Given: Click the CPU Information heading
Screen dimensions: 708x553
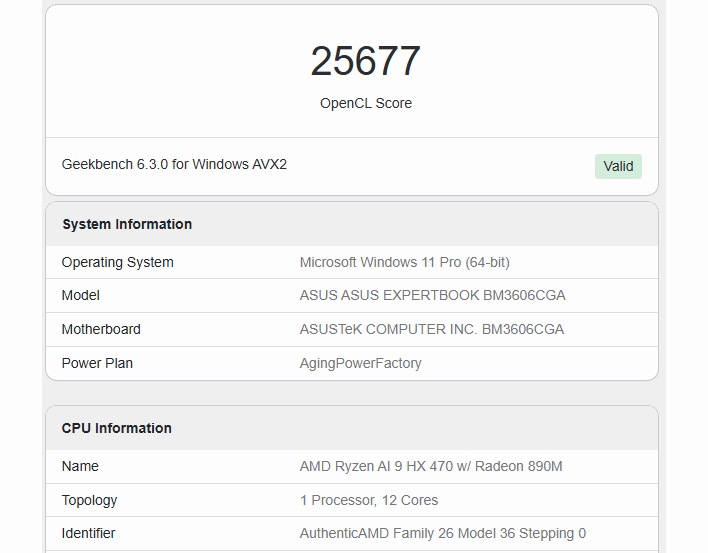Looking at the screenshot, I should coord(116,428).
